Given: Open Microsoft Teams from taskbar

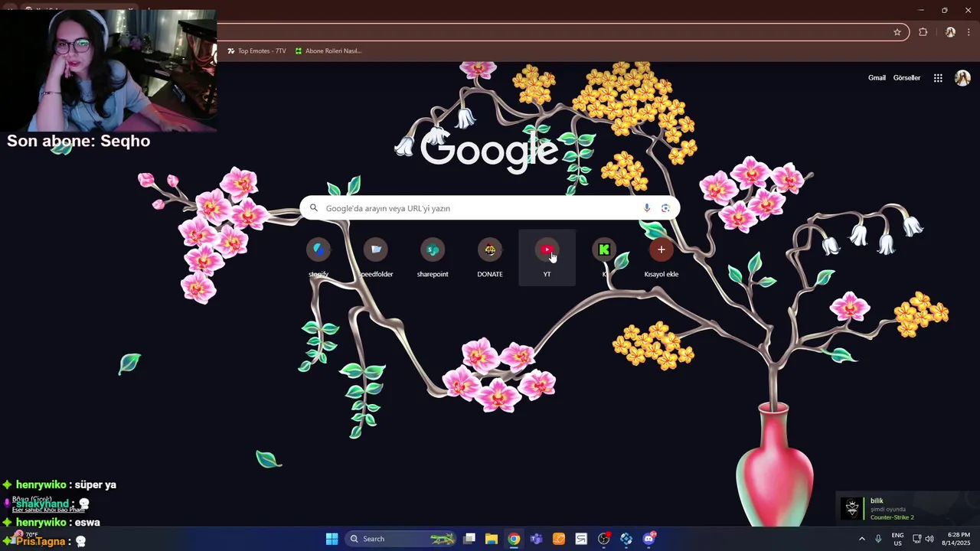Looking at the screenshot, I should [536, 539].
